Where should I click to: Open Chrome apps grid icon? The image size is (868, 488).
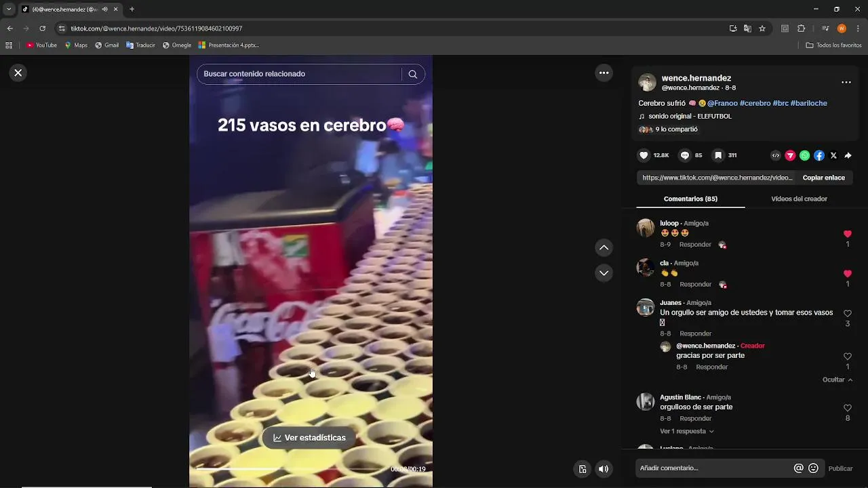9,45
